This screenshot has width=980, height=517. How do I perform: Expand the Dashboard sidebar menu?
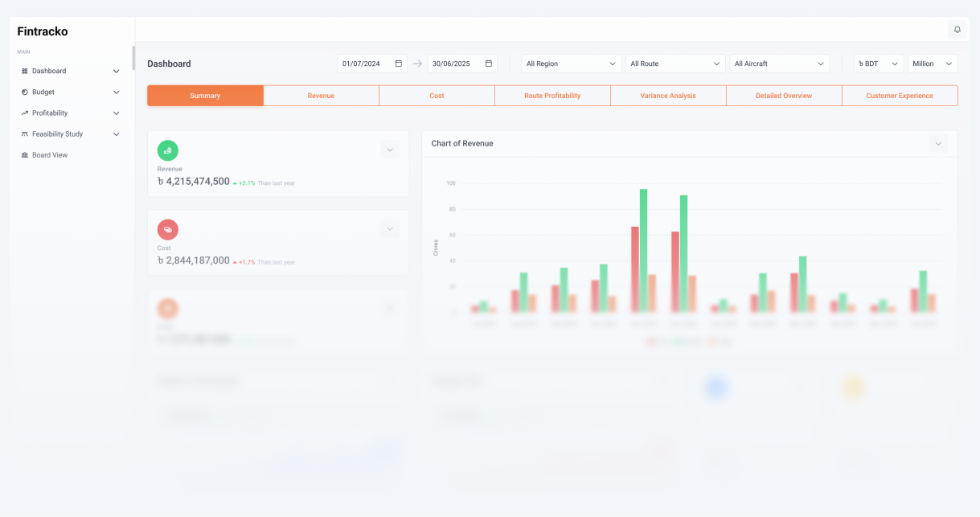[116, 72]
